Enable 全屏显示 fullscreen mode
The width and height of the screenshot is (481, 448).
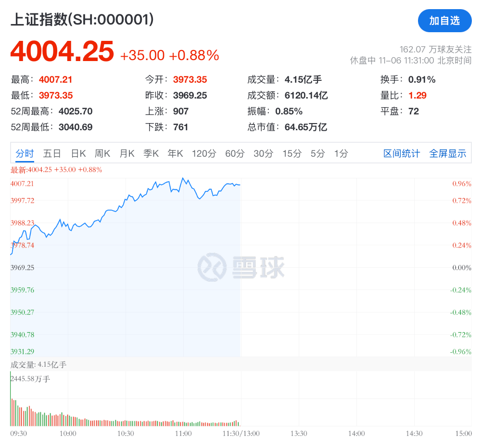(448, 153)
